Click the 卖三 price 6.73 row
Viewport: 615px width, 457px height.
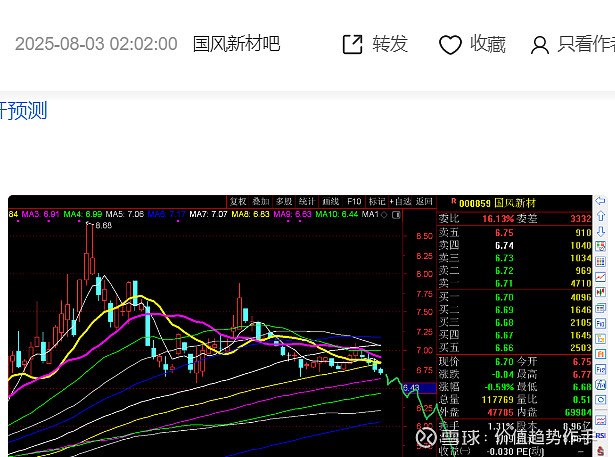click(x=515, y=258)
